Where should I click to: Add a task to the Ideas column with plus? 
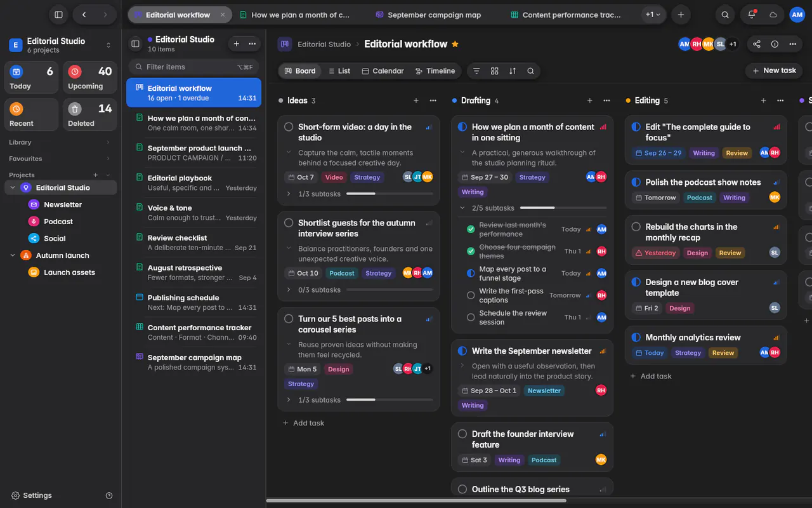[x=416, y=100]
